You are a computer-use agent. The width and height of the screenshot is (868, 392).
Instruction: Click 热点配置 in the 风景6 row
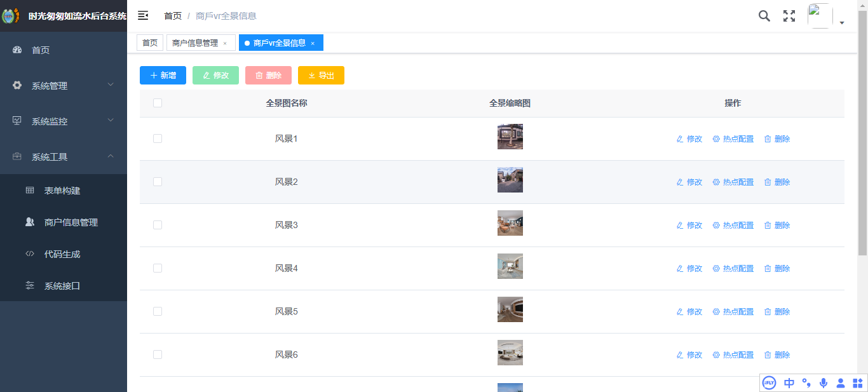pyautogui.click(x=733, y=355)
